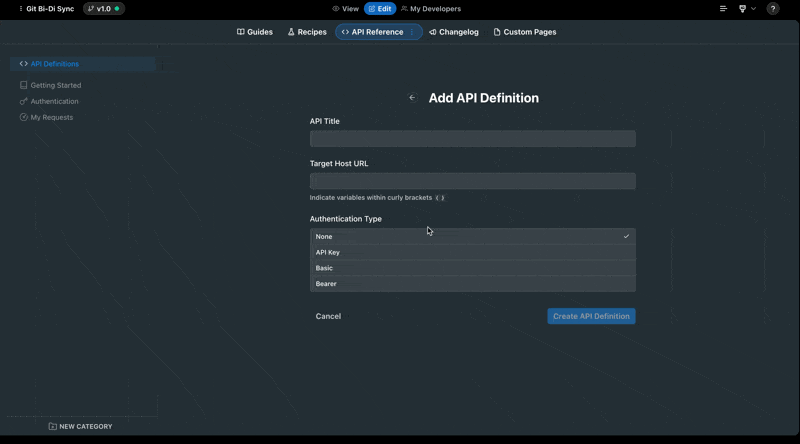Focus the Target Host URL field
Viewport: 800px width, 444px height.
(x=472, y=181)
